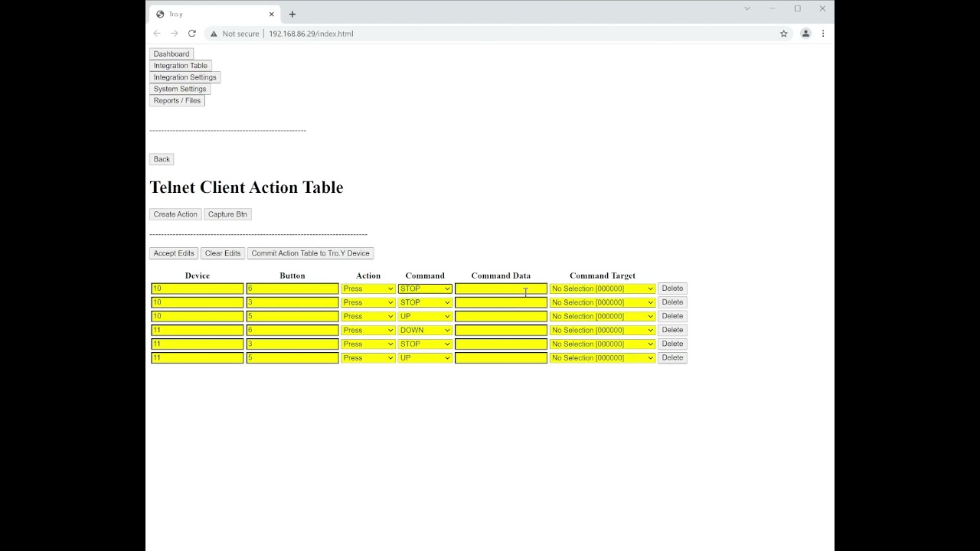Go forward using the browser forward arrow
The height and width of the screenshot is (551, 980).
175,34
